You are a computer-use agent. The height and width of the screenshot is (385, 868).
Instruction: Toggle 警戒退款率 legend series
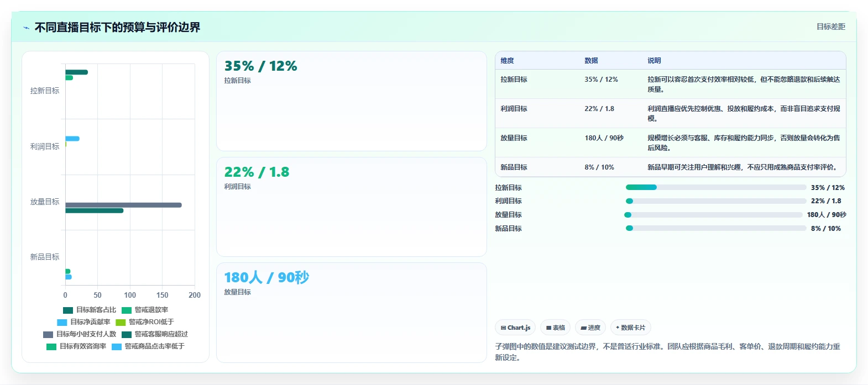tap(145, 310)
